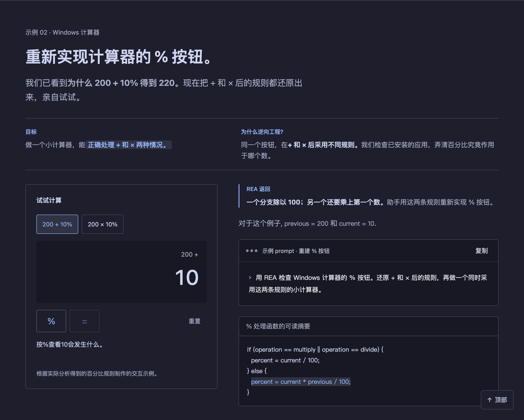
Task: Click the '% 处理函数的可读摘要' panel header
Action: click(368, 326)
